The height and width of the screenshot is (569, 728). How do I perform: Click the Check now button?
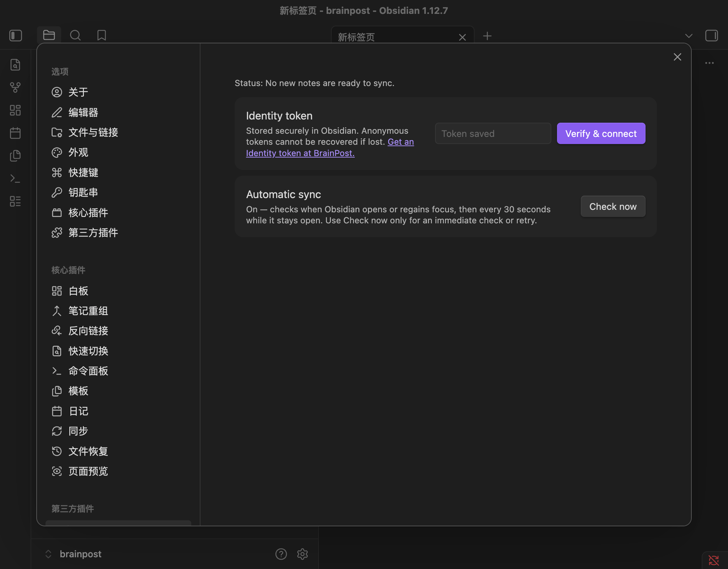(613, 206)
